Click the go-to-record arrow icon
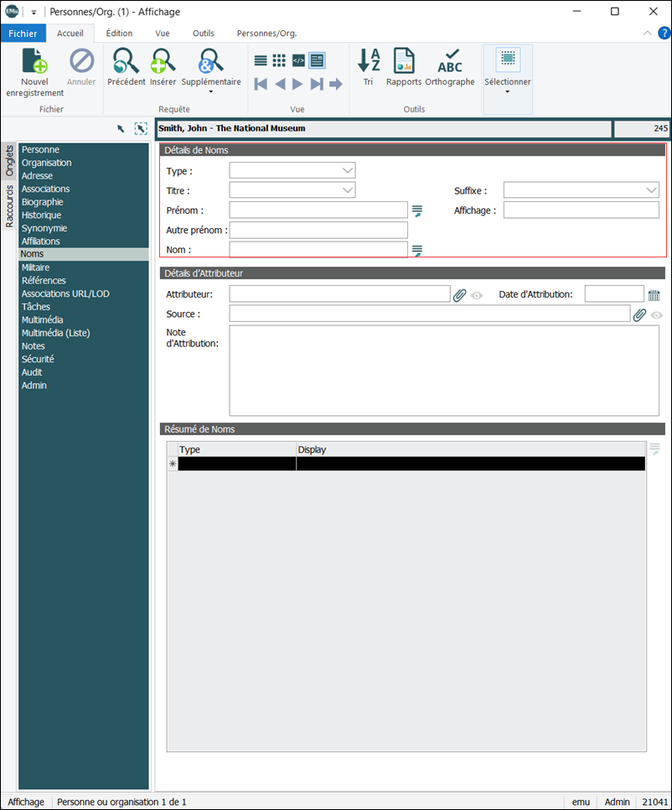The height and width of the screenshot is (810, 672). point(335,84)
